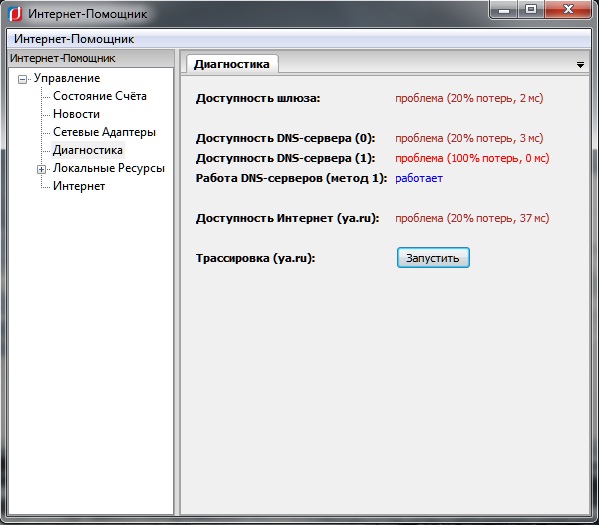The height and width of the screenshot is (525, 599).
Task: Click the Интернет-Помощник app icon in title bar
Action: pos(15,14)
